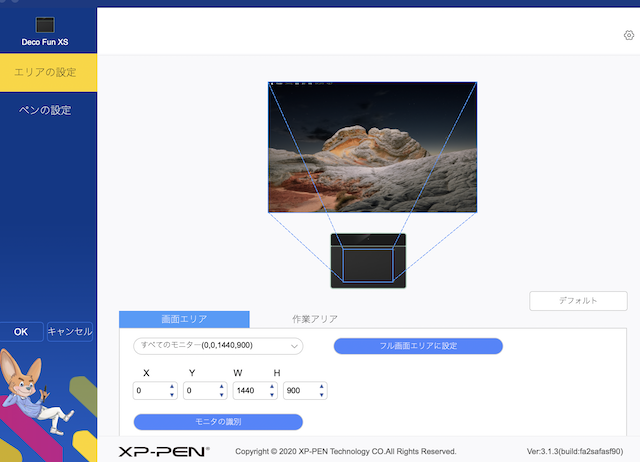This screenshot has height=462, width=640.
Task: Decrease the H value with down arrow
Action: (x=321, y=395)
